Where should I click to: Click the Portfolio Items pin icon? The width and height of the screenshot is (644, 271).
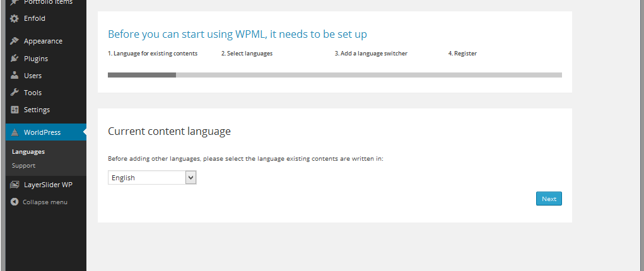click(x=15, y=3)
